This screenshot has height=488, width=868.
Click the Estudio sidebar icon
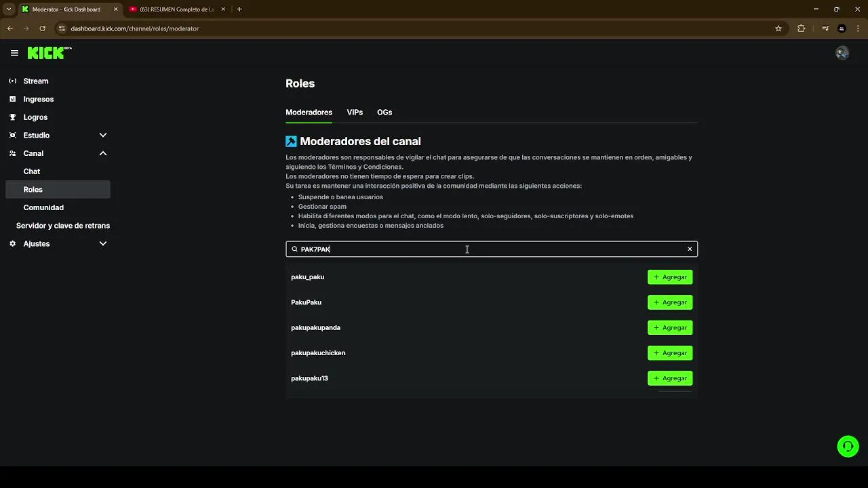tap(12, 136)
